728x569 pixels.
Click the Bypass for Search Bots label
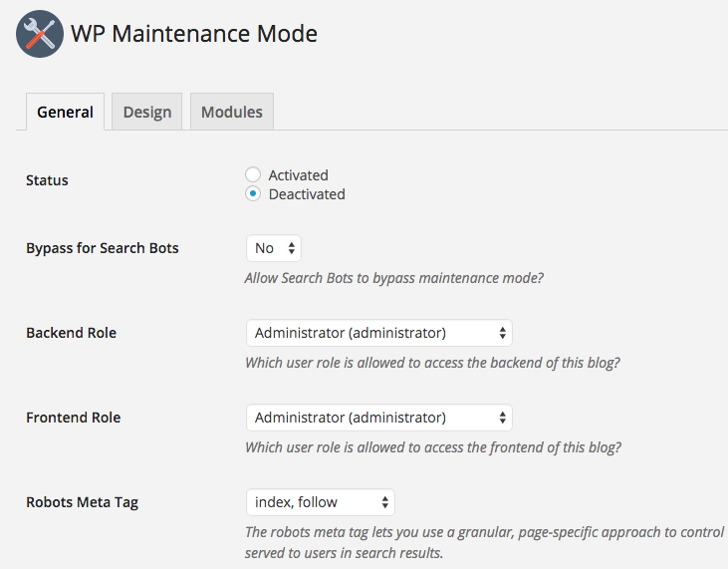pos(103,248)
